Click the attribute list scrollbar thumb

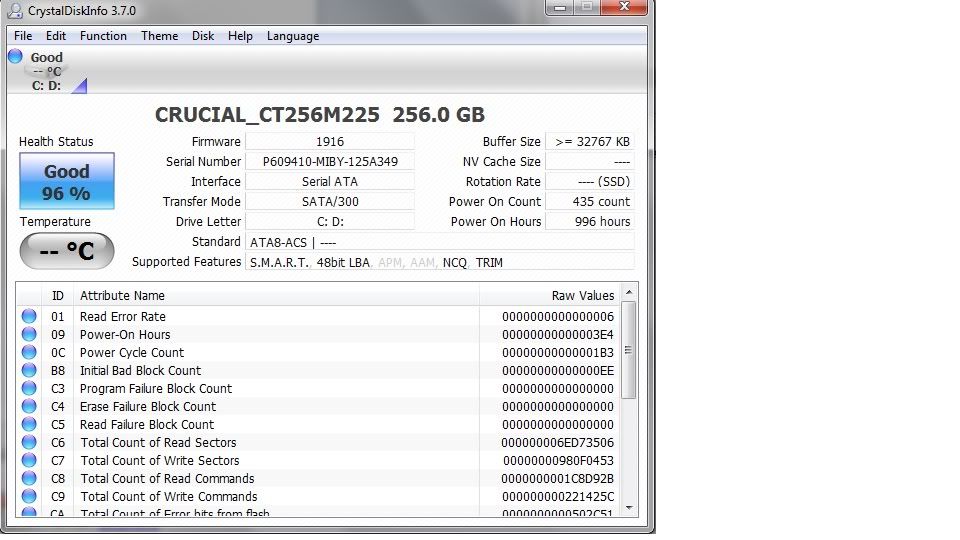coord(629,350)
